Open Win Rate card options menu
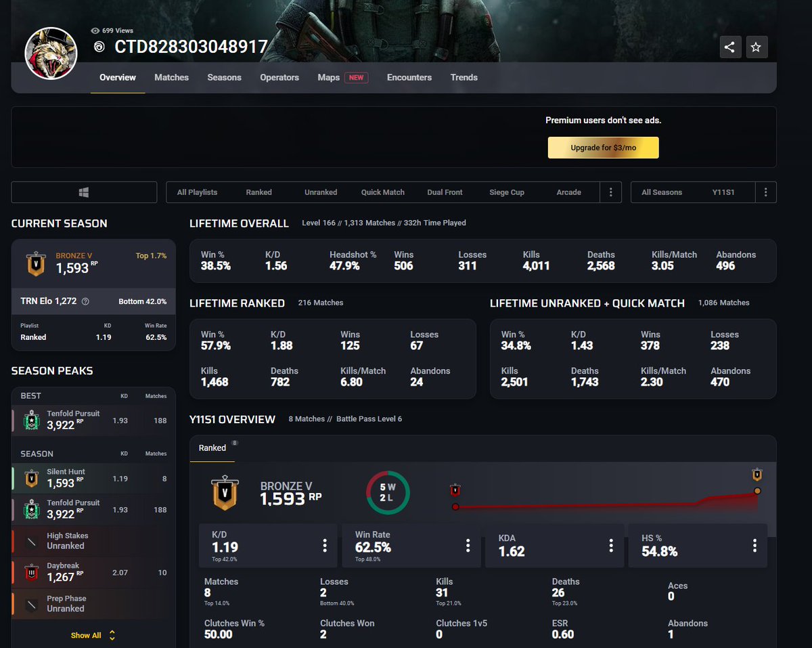 pos(468,545)
